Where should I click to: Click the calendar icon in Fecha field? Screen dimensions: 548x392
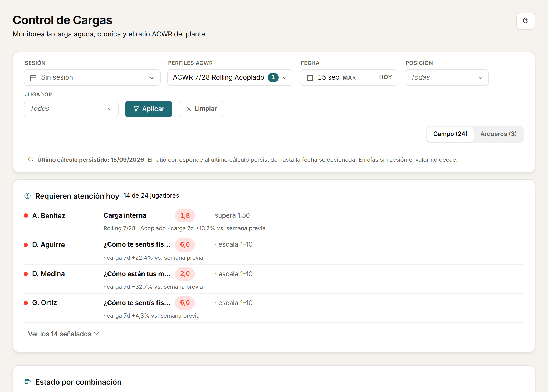coord(310,78)
